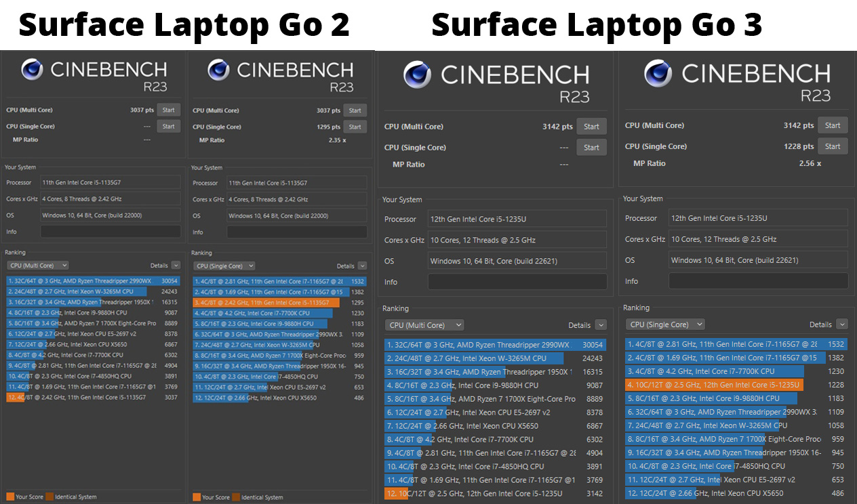The image size is (857, 504).
Task: Select orange i5-1135G7 row scoring 3037
Action: tap(94, 398)
